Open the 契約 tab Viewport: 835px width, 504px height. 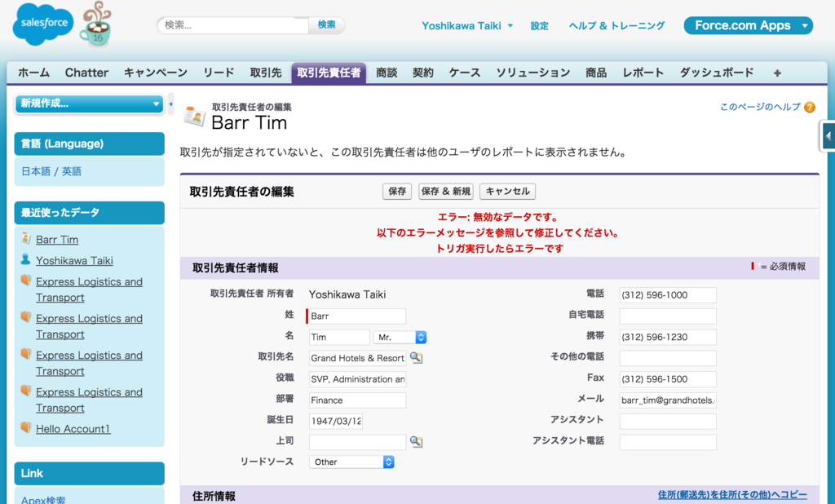(x=423, y=73)
